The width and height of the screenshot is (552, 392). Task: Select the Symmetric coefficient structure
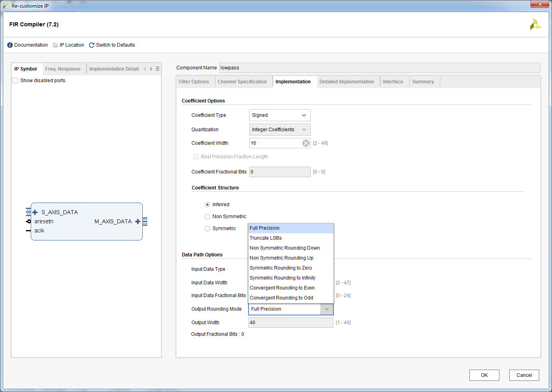207,229
